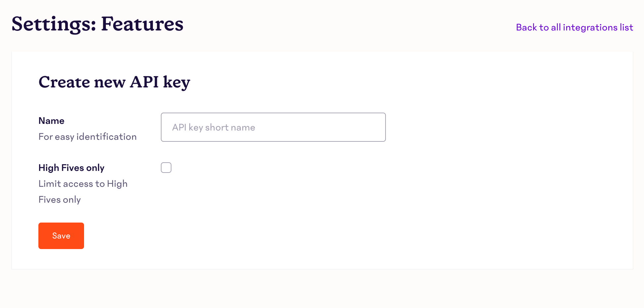Click the Create new API key heading
The width and height of the screenshot is (644, 308).
coord(114,82)
